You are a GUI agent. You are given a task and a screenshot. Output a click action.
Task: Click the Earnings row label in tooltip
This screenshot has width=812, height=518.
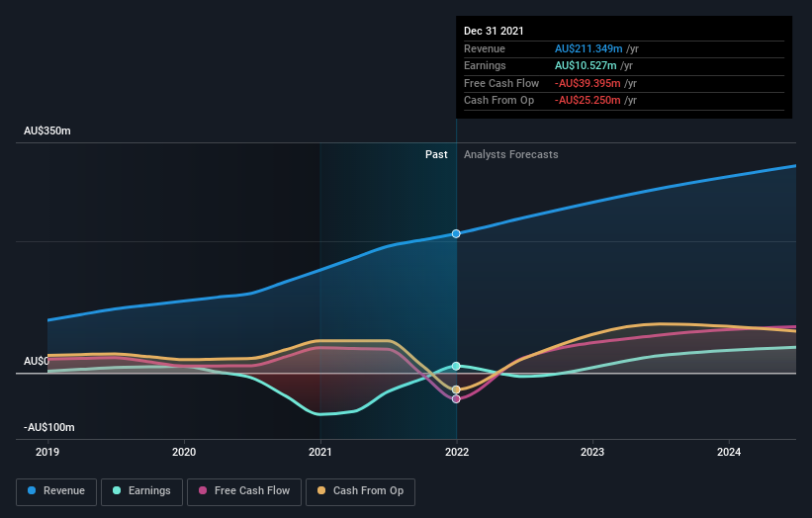[x=485, y=65]
